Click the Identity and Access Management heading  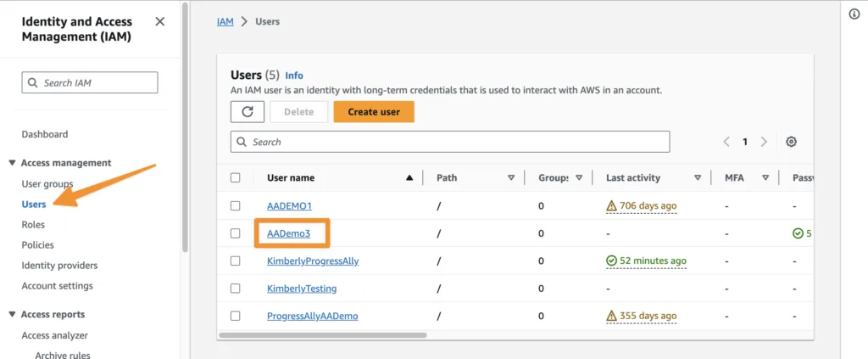click(77, 30)
